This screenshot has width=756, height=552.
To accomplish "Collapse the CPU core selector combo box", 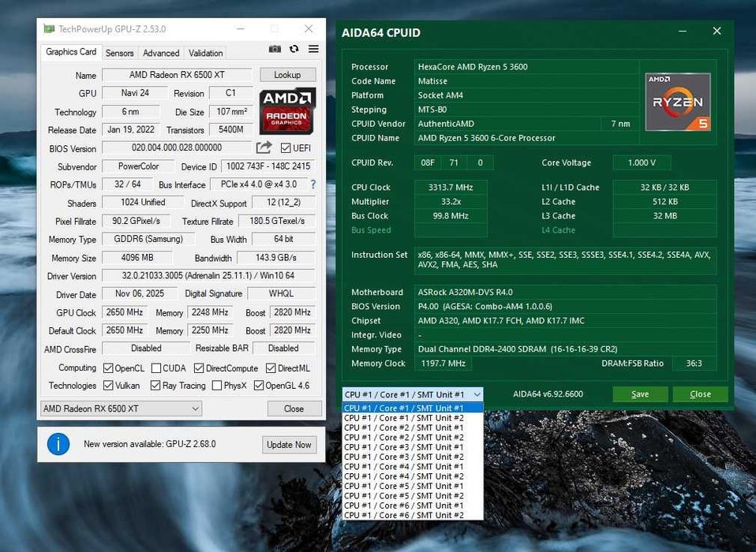I will tap(413, 394).
